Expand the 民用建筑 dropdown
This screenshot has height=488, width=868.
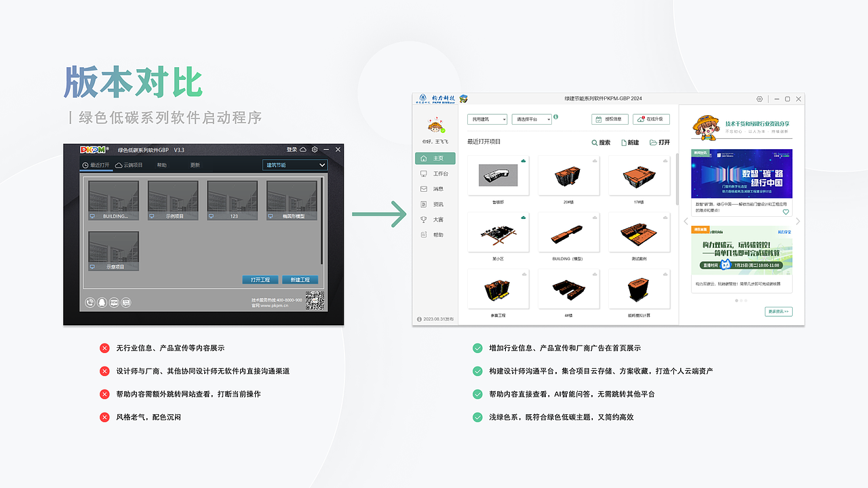(487, 119)
